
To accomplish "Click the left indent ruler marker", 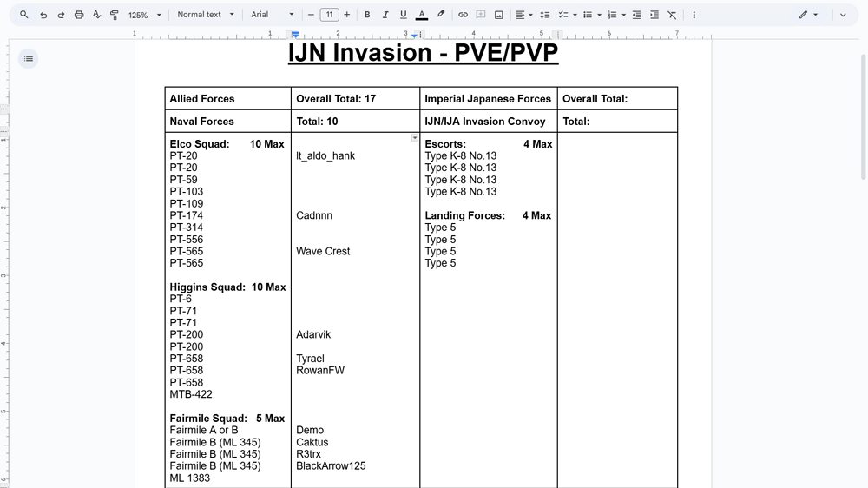I will tap(295, 35).
